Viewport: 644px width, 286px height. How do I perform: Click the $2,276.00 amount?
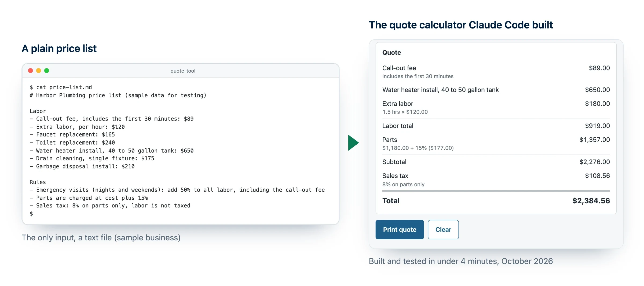tap(595, 162)
